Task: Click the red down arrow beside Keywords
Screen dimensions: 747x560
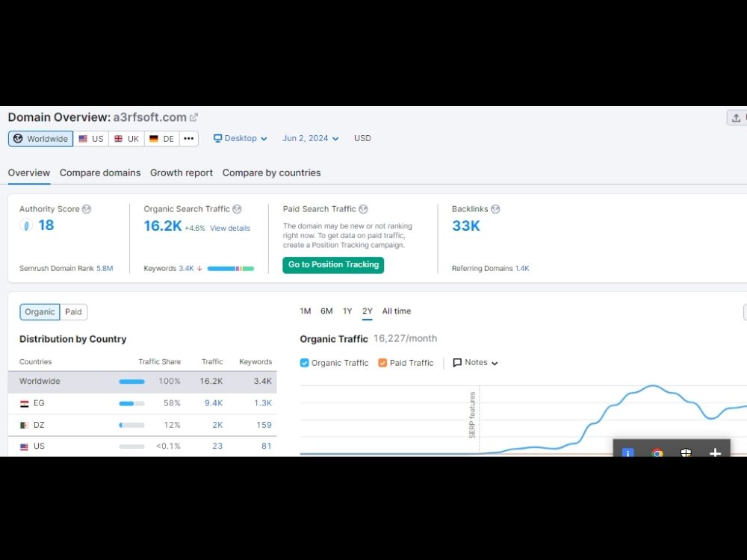Action: click(x=199, y=269)
